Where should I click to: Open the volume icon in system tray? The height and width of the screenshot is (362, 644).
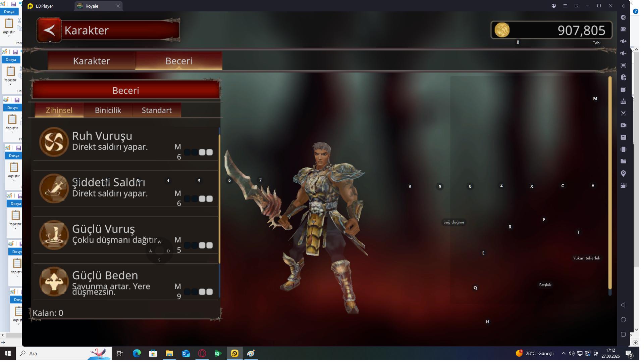[x=572, y=354]
